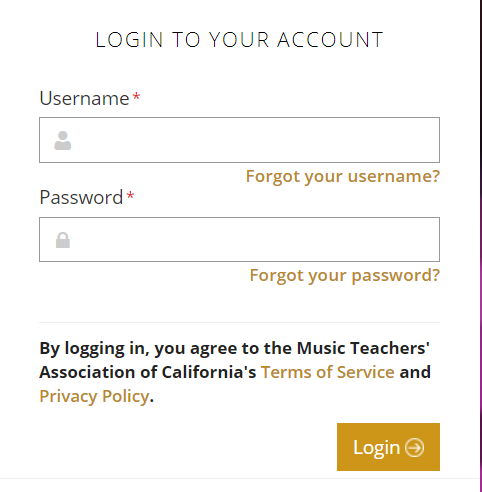Viewport: 482px width, 492px height.
Task: Click the word 'and' after Terms of Service
Action: click(415, 372)
